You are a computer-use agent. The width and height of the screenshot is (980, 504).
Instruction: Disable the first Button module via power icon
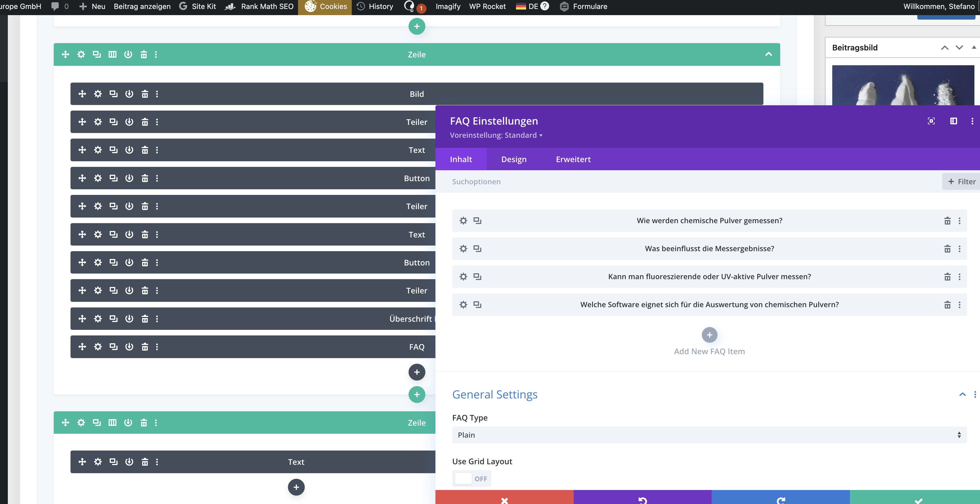(x=129, y=178)
